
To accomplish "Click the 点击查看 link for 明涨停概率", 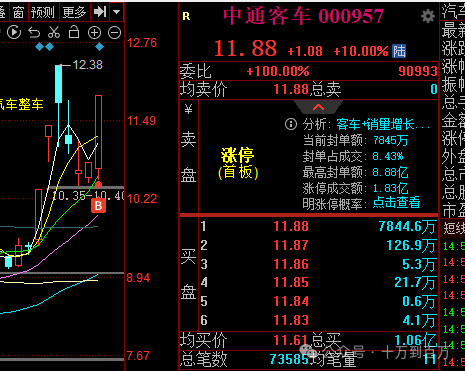I will pyautogui.click(x=396, y=202).
